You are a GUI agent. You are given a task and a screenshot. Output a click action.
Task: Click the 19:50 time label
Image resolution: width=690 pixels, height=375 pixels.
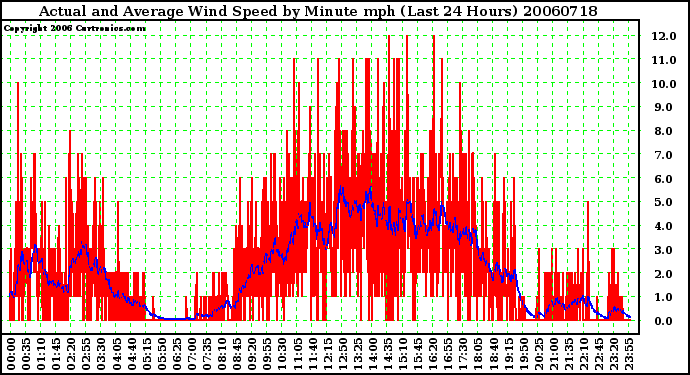(x=524, y=354)
